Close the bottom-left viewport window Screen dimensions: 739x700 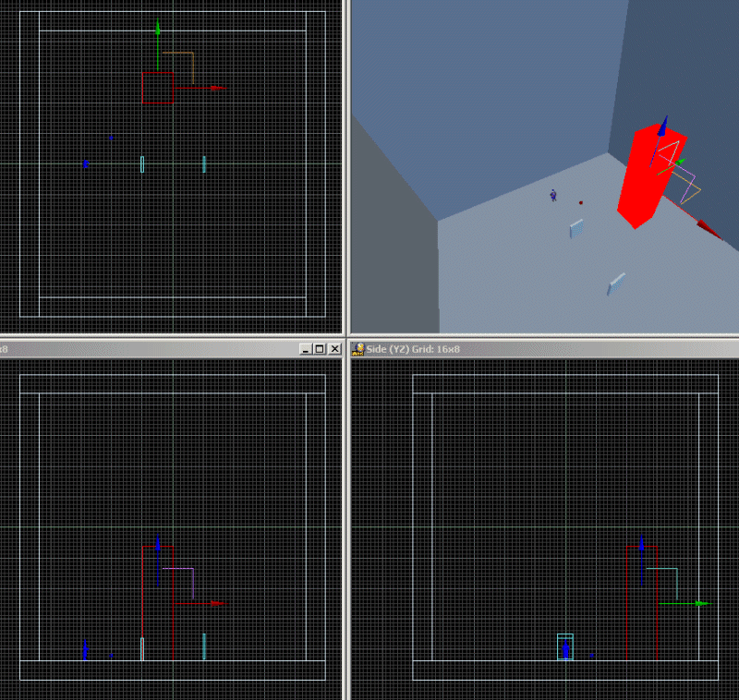pyautogui.click(x=333, y=349)
